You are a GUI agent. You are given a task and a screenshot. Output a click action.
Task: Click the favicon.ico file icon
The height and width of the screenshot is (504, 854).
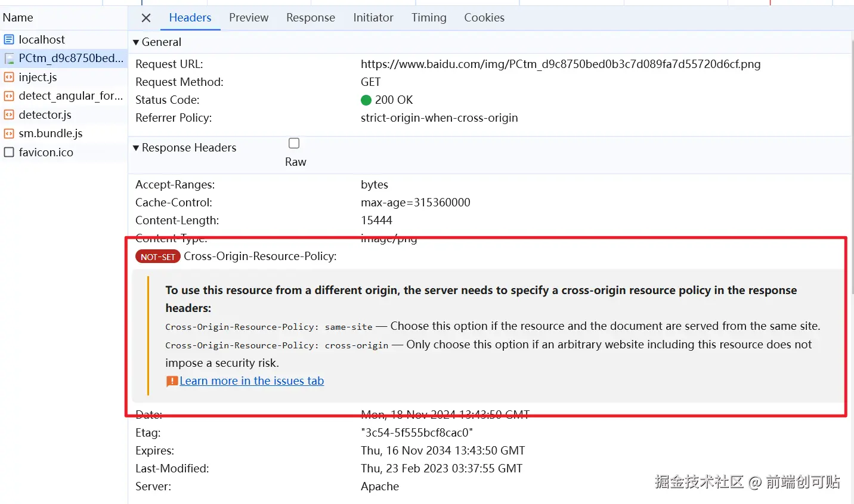pyautogui.click(x=9, y=153)
